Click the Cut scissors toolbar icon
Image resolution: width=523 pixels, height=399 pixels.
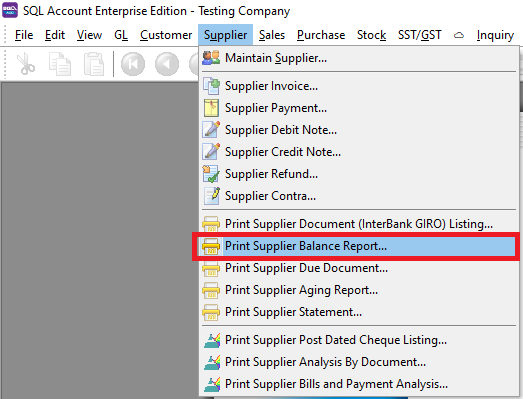tap(26, 64)
